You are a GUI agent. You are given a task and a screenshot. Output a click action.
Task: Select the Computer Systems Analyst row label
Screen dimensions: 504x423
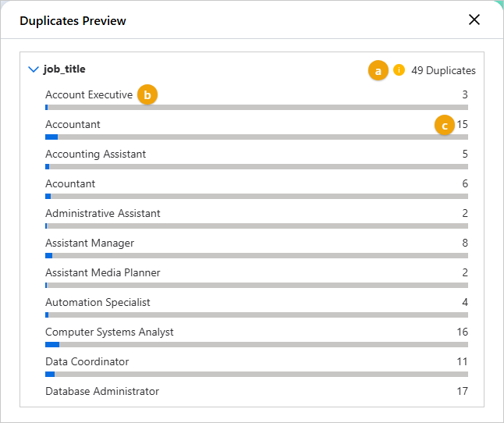coord(109,332)
